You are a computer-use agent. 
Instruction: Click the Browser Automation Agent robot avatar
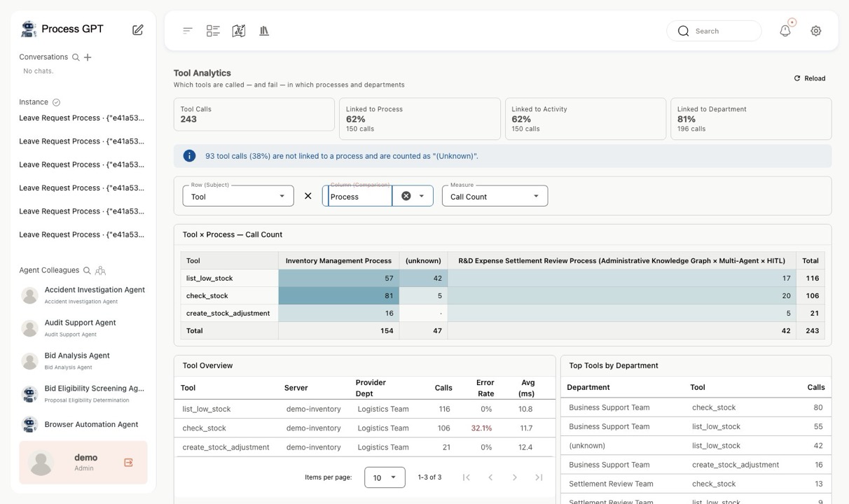[x=29, y=424]
